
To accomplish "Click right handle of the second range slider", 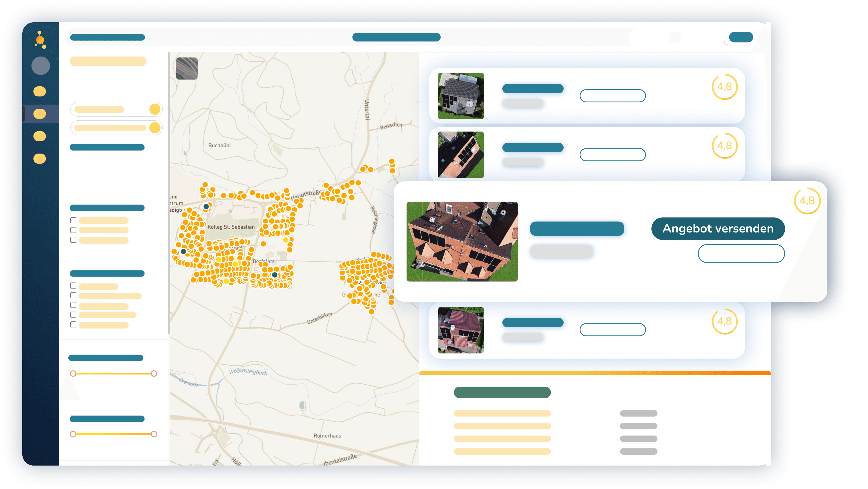I will (154, 434).
